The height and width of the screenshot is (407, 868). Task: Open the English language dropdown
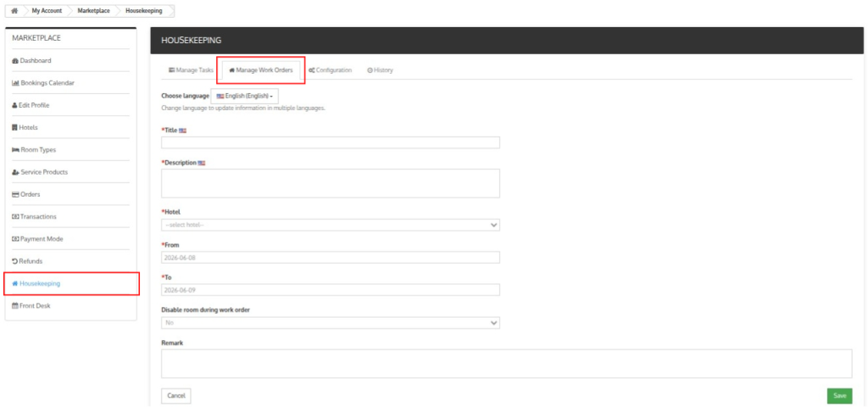(x=245, y=96)
